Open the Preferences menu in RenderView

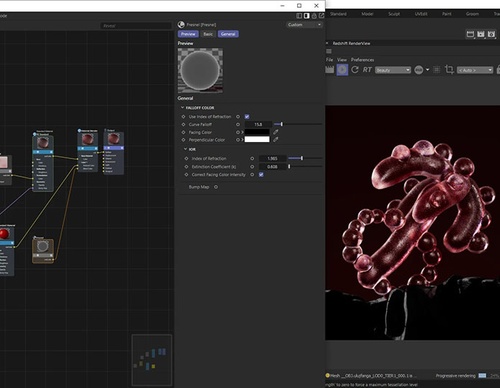click(362, 60)
